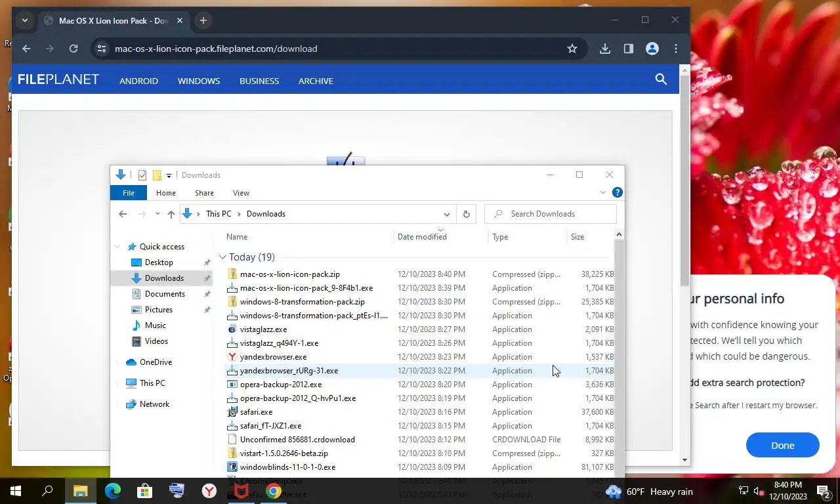Open notification center icon in taskbar

[824, 491]
